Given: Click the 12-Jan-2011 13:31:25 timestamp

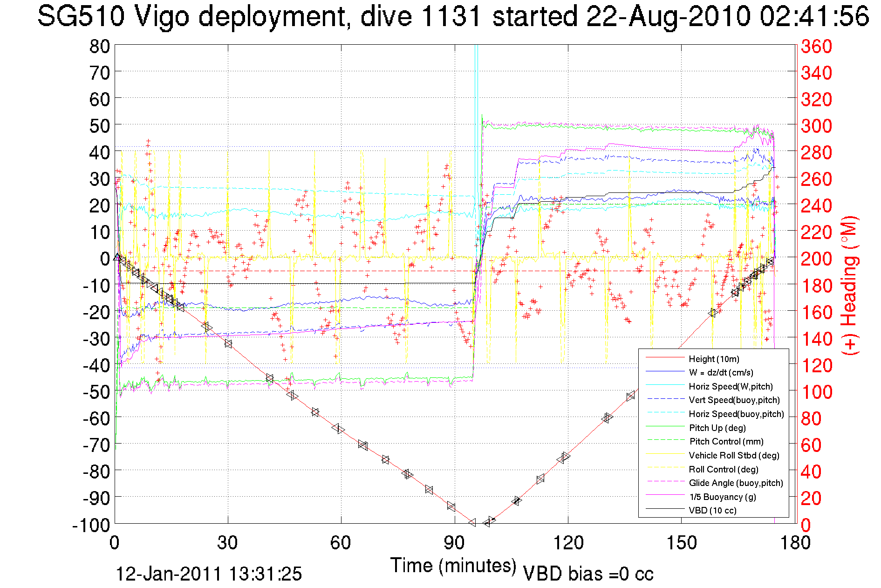Looking at the screenshot, I should point(209,574).
